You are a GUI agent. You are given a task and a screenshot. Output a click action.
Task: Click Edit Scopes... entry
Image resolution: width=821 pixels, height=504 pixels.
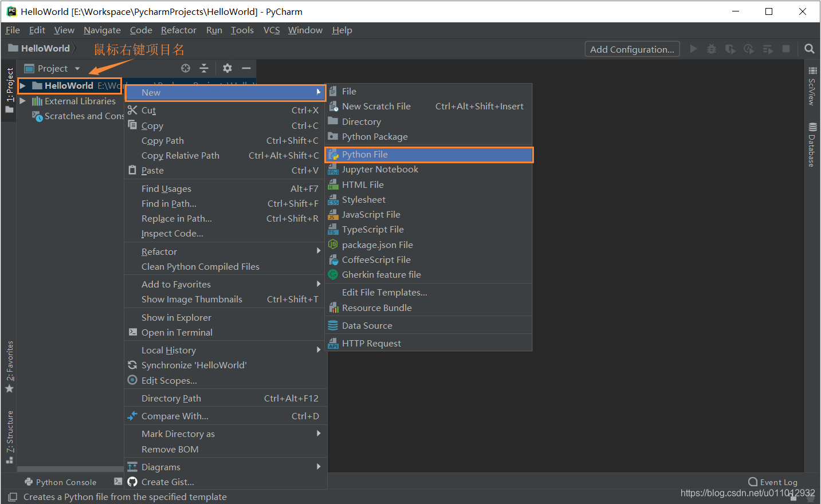click(225, 380)
